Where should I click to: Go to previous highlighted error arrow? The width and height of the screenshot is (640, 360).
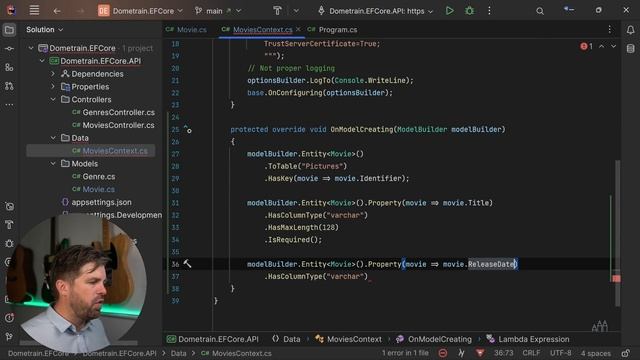point(602,47)
